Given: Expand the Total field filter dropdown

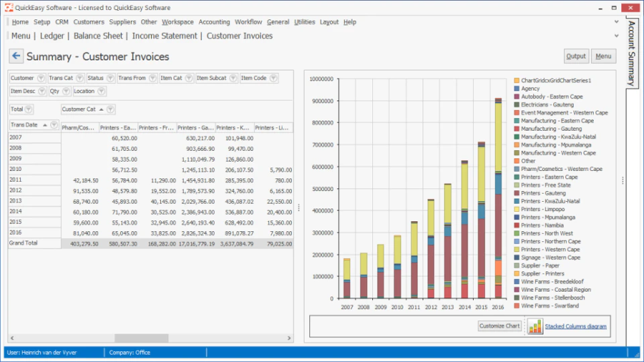Looking at the screenshot, I should pyautogui.click(x=28, y=109).
